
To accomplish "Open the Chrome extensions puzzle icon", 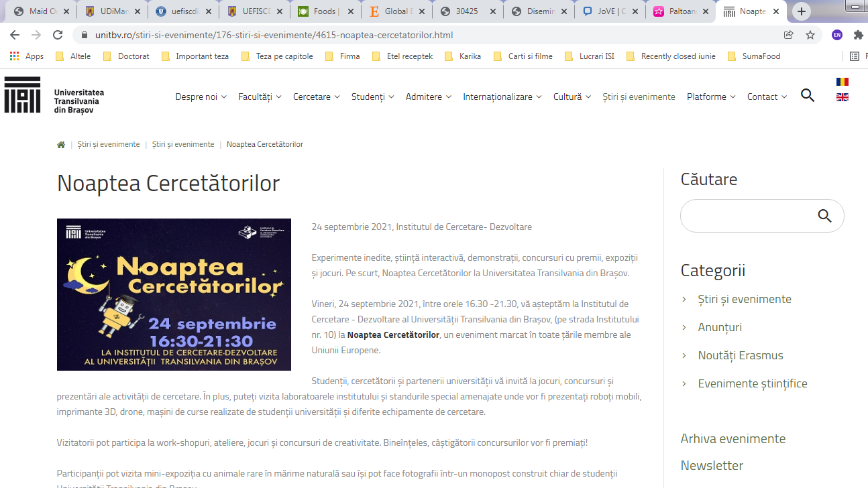I will (858, 35).
